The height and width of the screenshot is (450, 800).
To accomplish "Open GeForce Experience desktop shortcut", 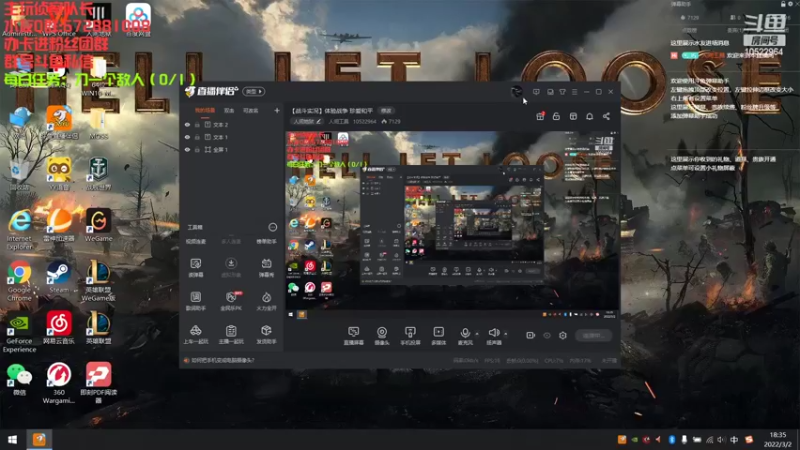I will [19, 334].
